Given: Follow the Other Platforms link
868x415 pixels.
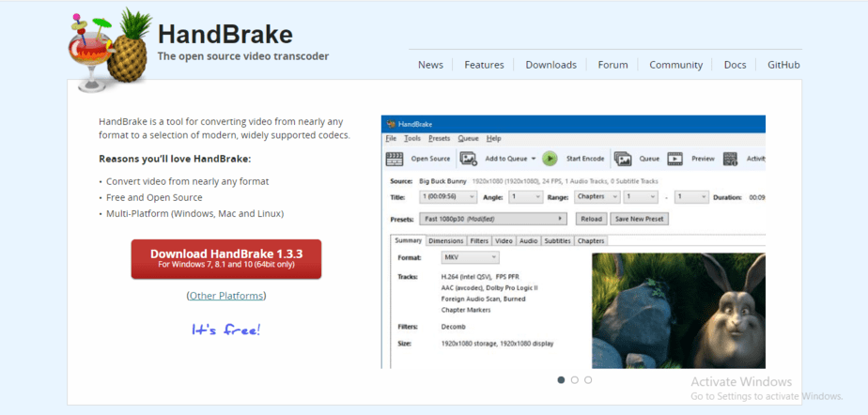Looking at the screenshot, I should point(226,296).
